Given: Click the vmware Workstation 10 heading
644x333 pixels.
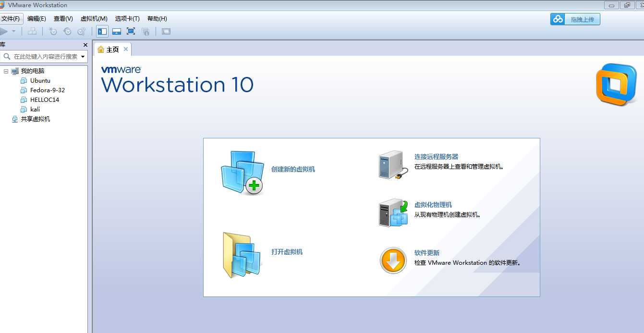Looking at the screenshot, I should tap(177, 80).
